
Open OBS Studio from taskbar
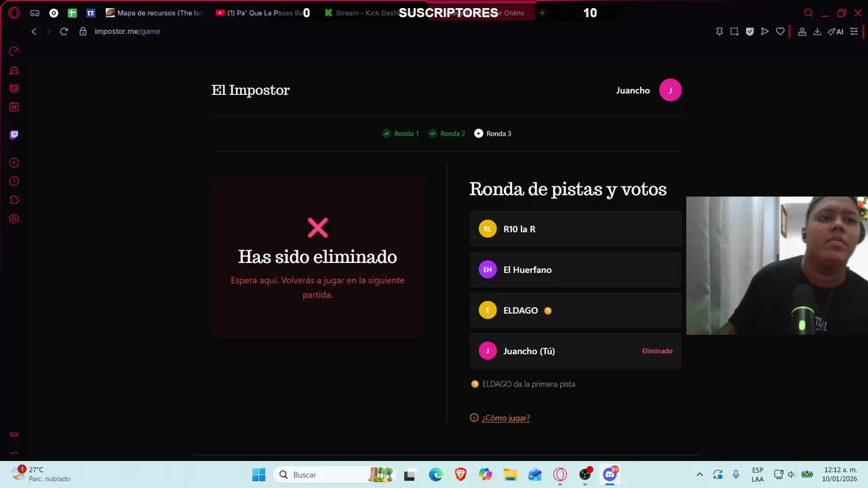coord(585,475)
